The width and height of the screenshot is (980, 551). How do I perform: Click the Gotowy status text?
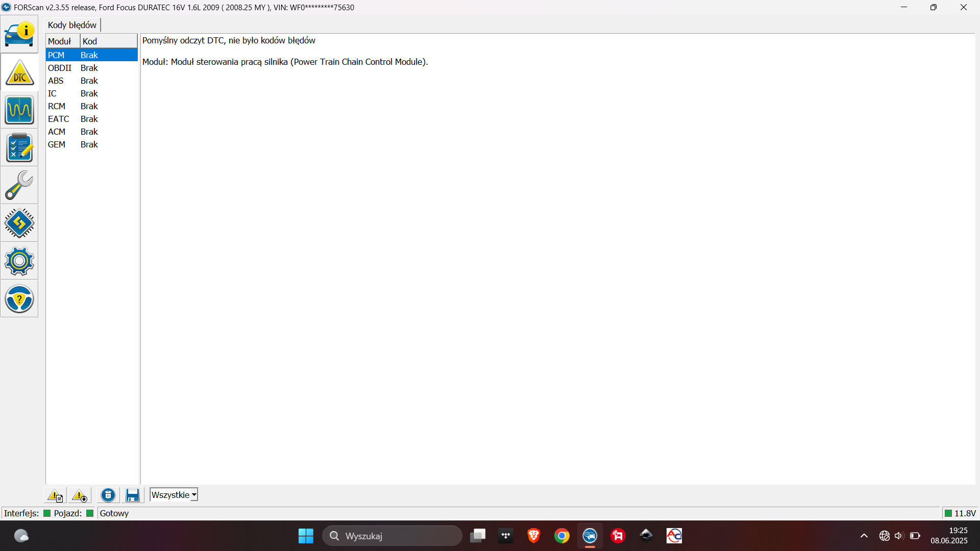coord(114,513)
